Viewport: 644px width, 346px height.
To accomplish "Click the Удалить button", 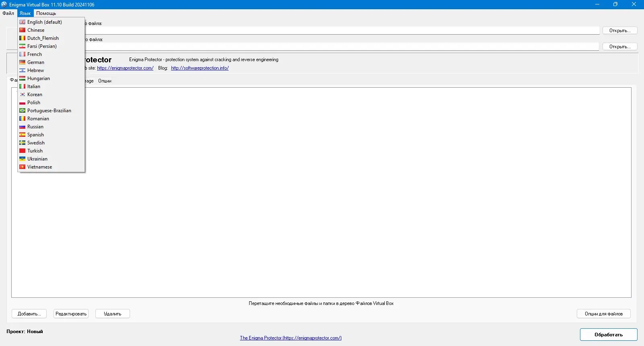I will (113, 314).
